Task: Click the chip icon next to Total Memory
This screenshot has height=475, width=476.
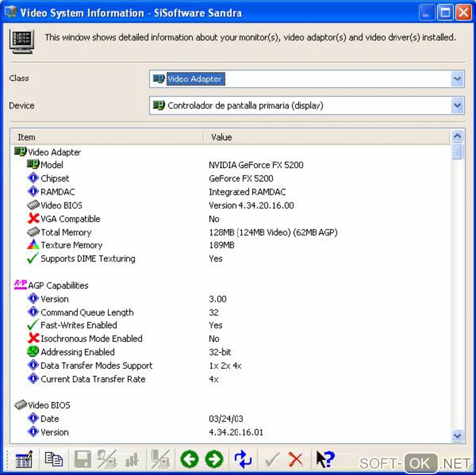Action: [33, 231]
